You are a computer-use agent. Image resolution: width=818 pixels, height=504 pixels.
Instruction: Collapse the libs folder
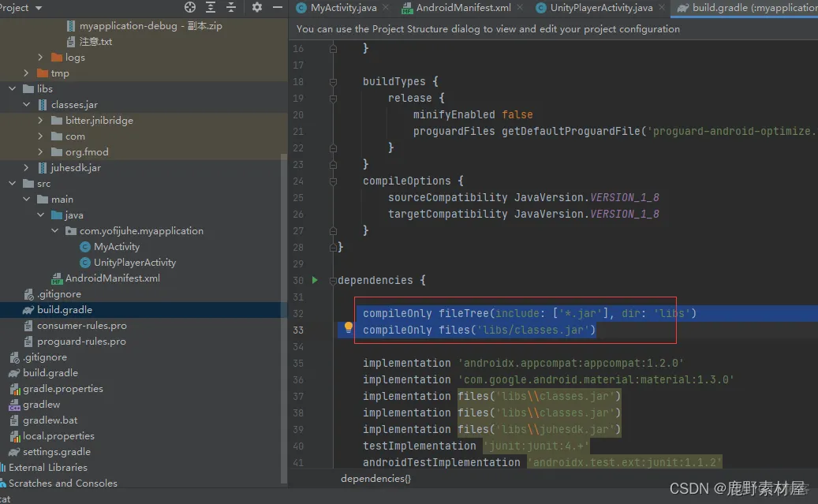[12, 88]
